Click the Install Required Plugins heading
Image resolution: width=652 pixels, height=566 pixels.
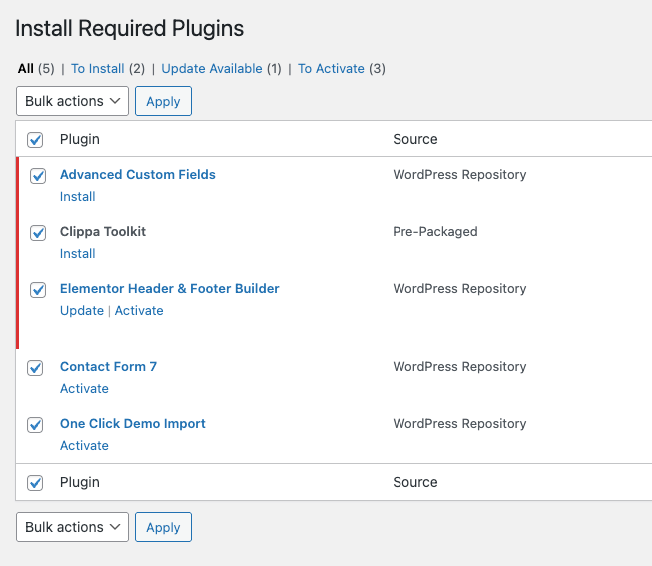(130, 29)
